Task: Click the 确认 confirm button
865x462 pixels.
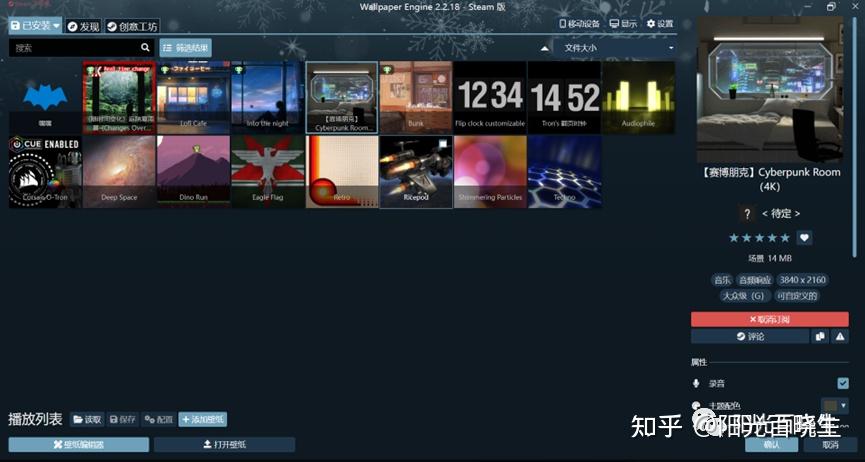Action: click(771, 444)
